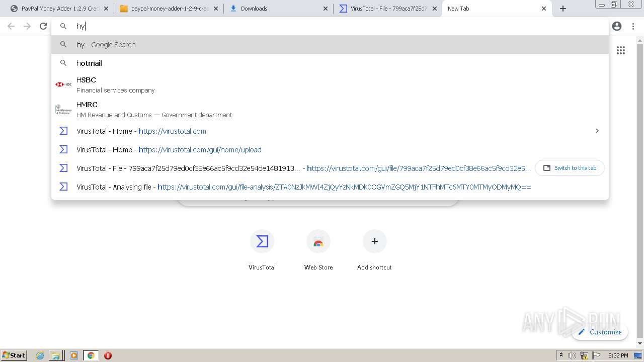Click the HM Revenue & Customs logo

pyautogui.click(x=63, y=109)
